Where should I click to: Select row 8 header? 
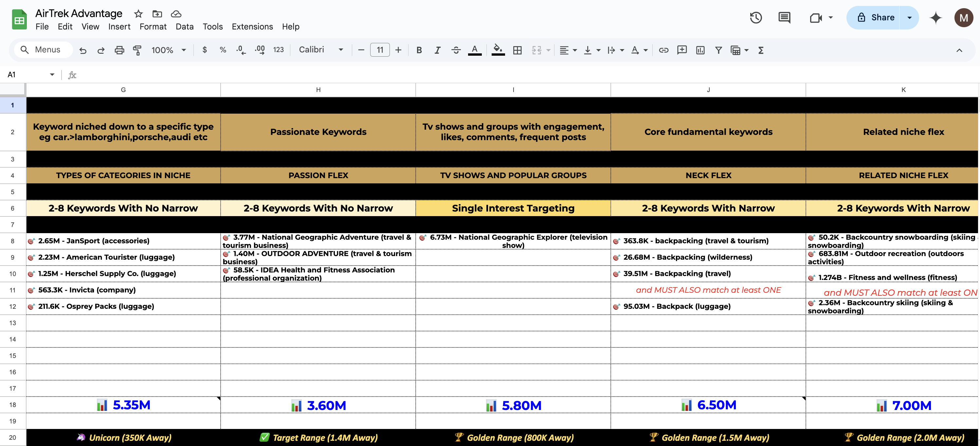[12, 241]
